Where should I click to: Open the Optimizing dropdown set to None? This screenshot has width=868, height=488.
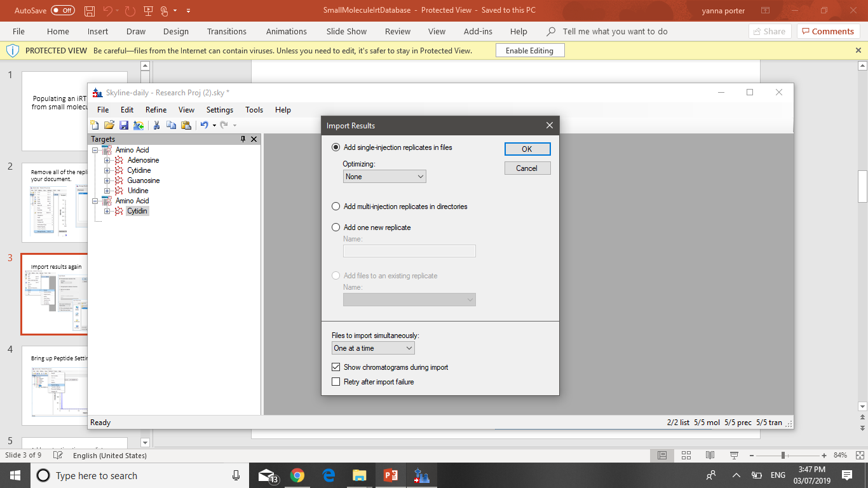coord(384,177)
